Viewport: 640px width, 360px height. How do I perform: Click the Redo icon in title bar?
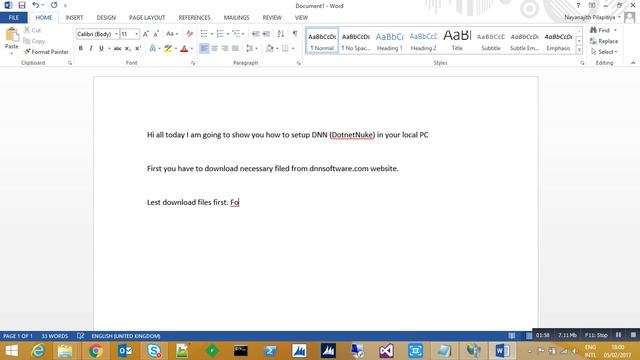(x=54, y=5)
